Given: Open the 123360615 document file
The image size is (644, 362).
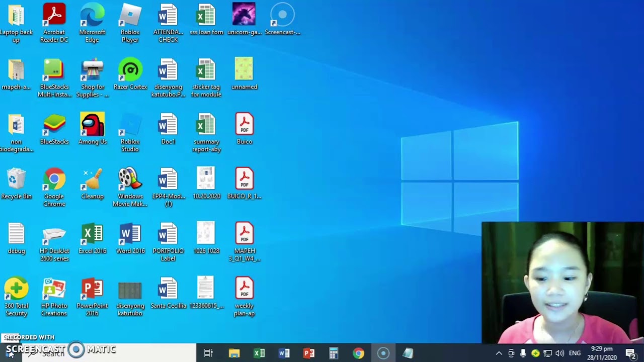Looking at the screenshot, I should 206,293.
